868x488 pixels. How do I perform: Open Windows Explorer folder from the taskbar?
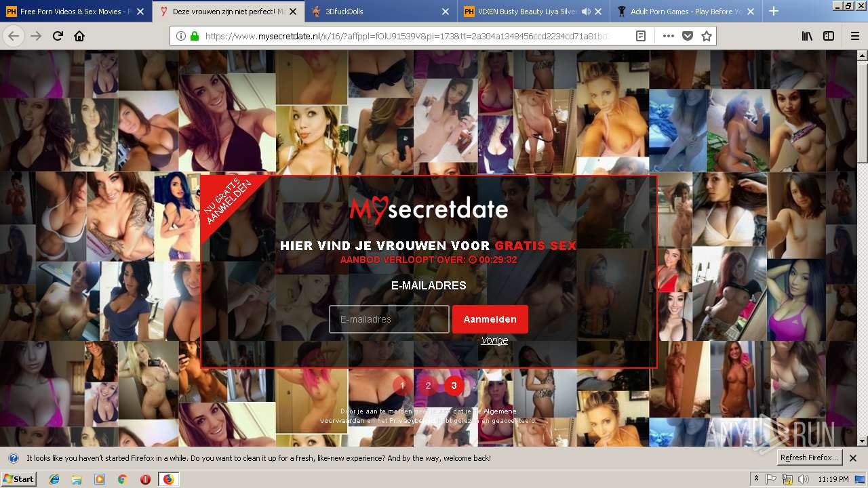click(77, 479)
